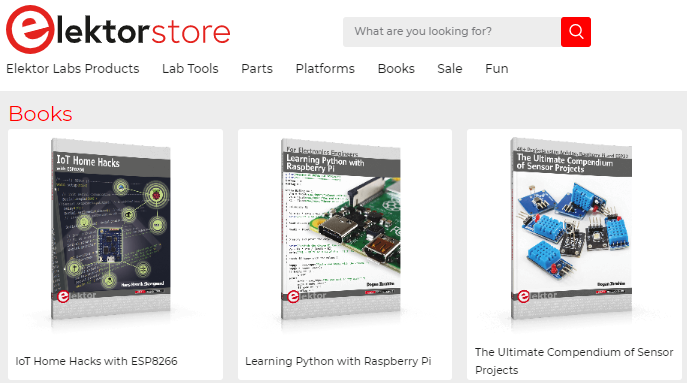Click 'The Ultimate Compendium of Sensor Projects' title
The height and width of the screenshot is (383, 687).
[574, 361]
